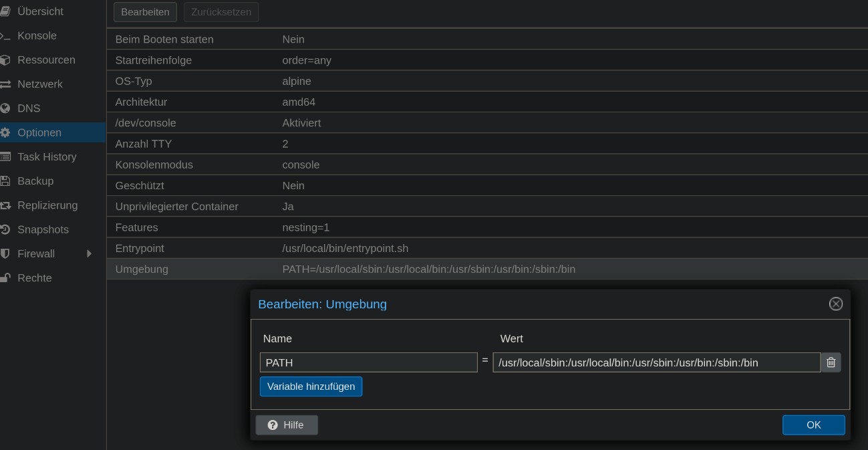Switch to the Übersicht page
Image resolution: width=868 pixels, height=450 pixels.
40,11
